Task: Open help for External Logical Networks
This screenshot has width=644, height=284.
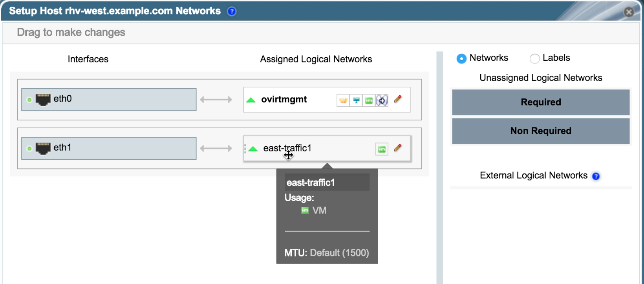Action: click(596, 176)
